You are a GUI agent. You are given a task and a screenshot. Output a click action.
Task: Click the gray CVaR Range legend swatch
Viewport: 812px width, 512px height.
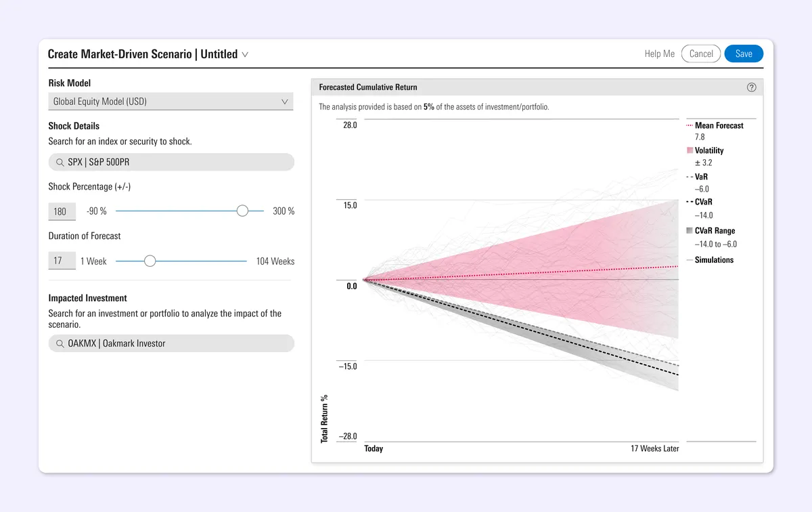pos(690,231)
